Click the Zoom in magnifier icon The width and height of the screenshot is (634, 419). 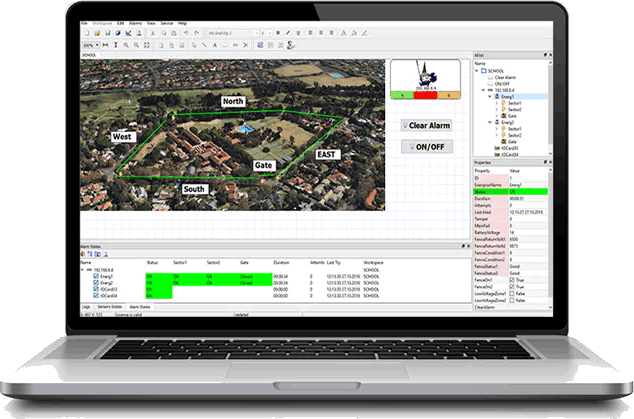(126, 45)
